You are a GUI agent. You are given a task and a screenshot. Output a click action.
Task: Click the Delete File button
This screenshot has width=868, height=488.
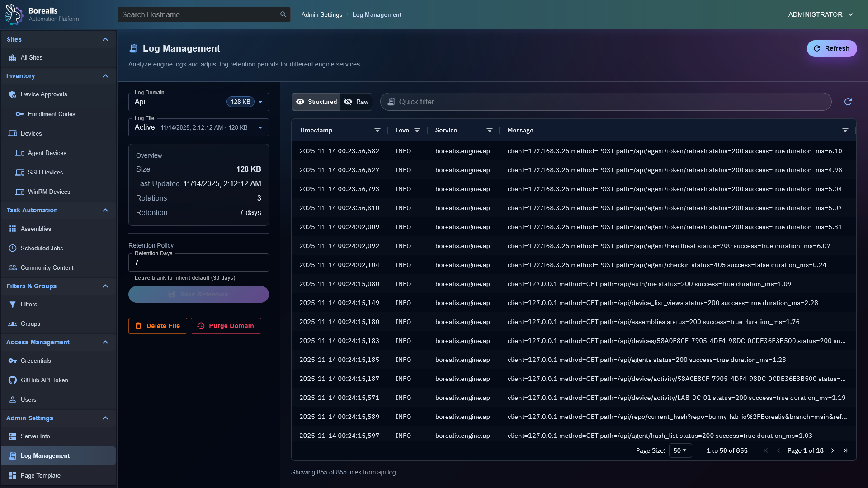click(x=158, y=326)
